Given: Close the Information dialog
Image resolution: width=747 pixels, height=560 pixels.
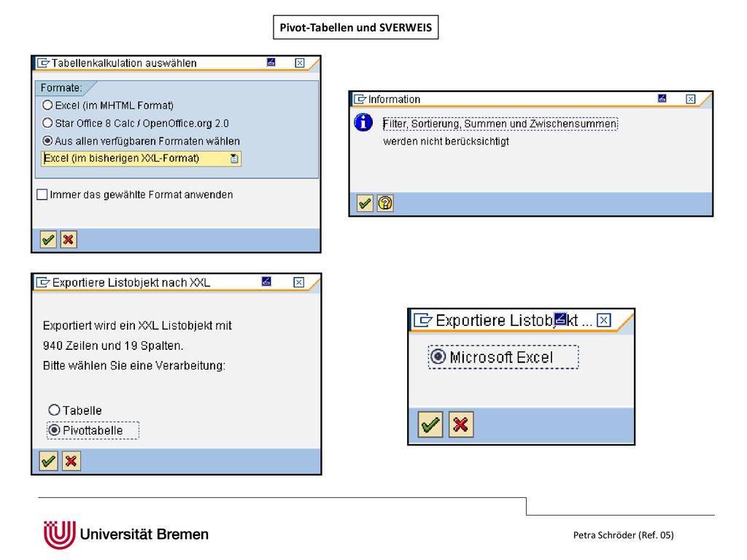Looking at the screenshot, I should coord(691,99).
